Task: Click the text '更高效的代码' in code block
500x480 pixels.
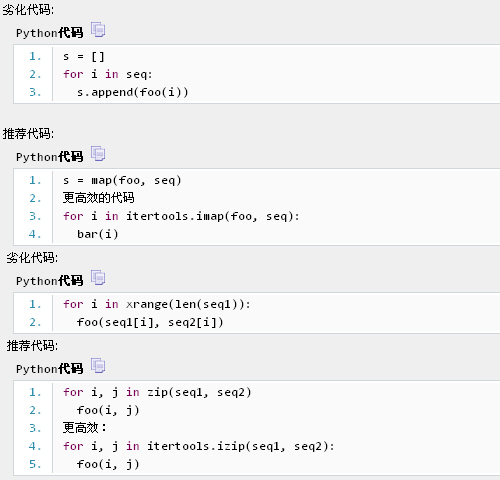Action: coord(98,198)
